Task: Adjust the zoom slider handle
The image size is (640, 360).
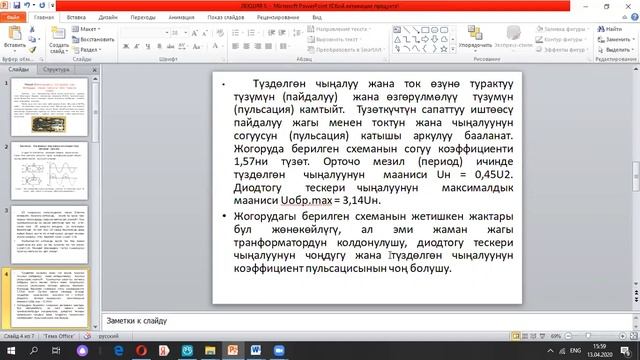Action: point(588,336)
